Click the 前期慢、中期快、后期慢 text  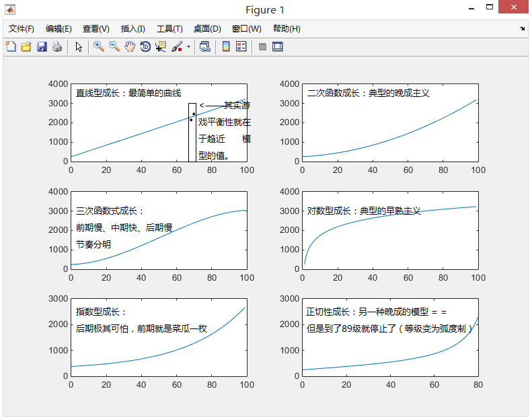(x=124, y=228)
